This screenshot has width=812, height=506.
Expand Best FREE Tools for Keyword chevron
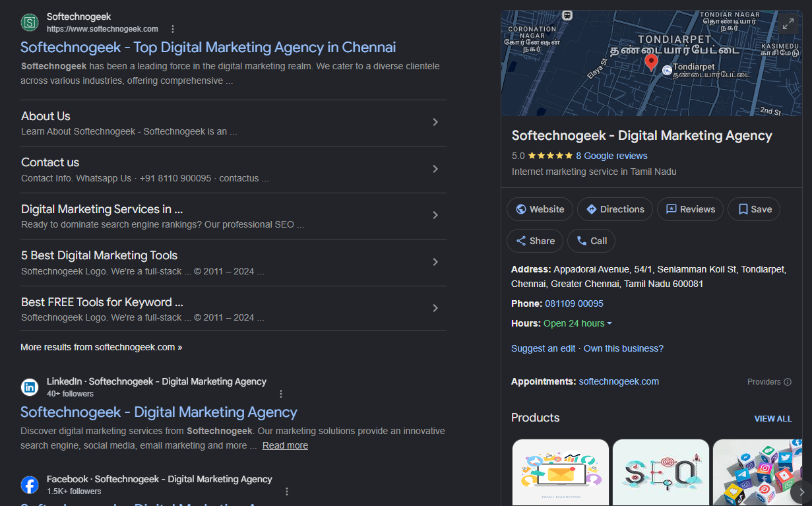point(435,308)
